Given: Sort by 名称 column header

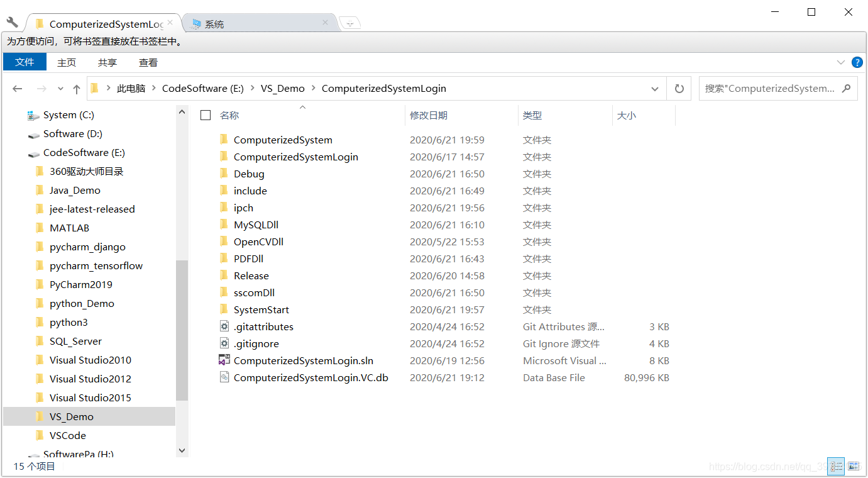Looking at the screenshot, I should click(229, 116).
